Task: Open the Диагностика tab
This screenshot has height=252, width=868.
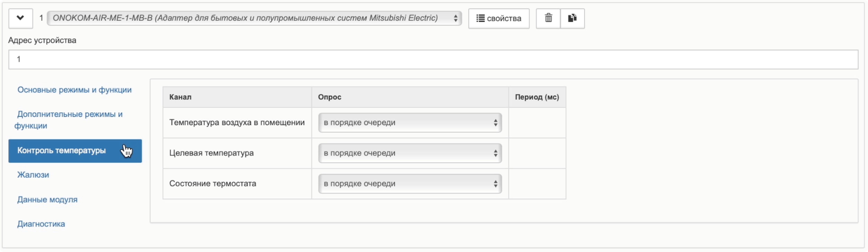Action: tap(41, 224)
